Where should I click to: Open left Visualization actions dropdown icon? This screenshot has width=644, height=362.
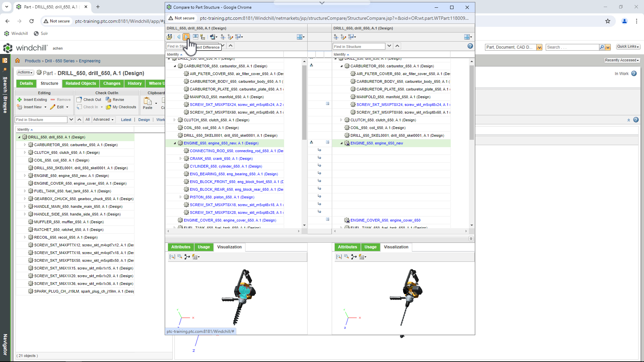(x=196, y=257)
